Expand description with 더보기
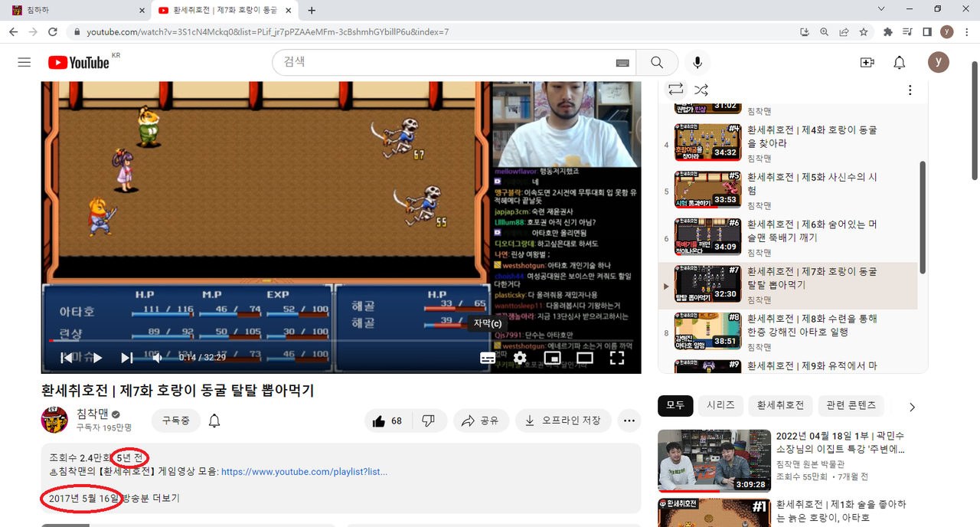980x527 pixels. click(166, 498)
